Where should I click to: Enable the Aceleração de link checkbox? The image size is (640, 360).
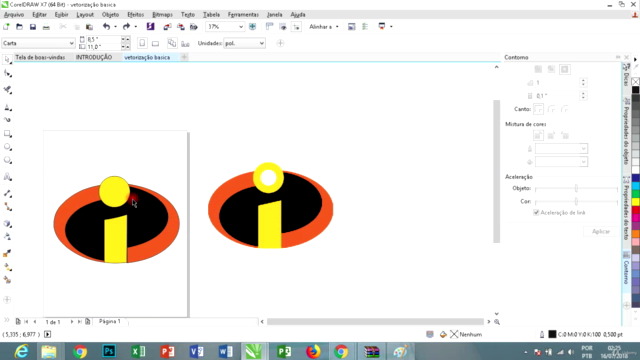(536, 213)
